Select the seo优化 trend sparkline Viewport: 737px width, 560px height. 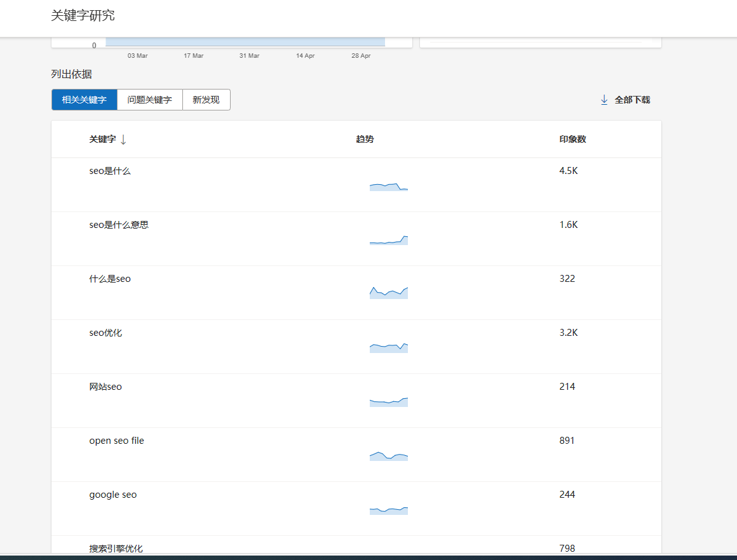(x=388, y=347)
